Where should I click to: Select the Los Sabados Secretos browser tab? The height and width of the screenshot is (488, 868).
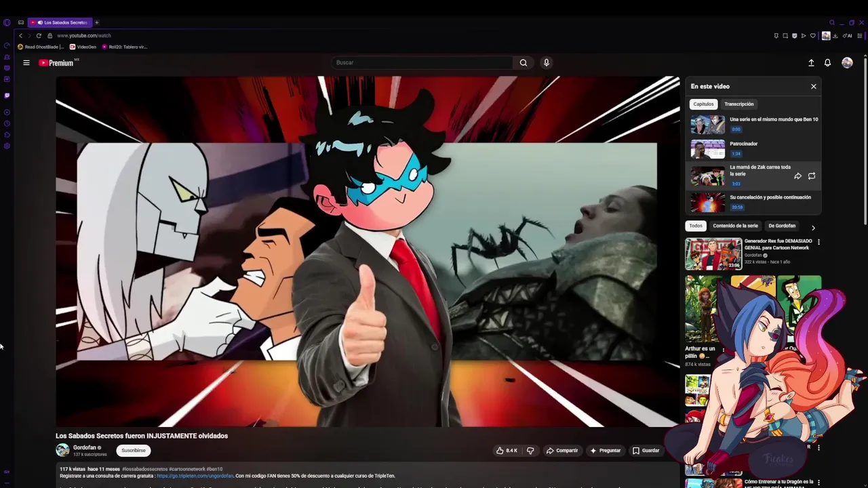coord(59,22)
